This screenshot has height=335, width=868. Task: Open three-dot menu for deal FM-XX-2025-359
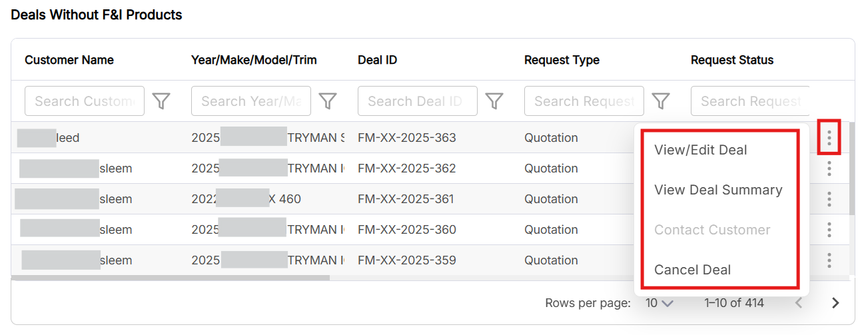(829, 260)
